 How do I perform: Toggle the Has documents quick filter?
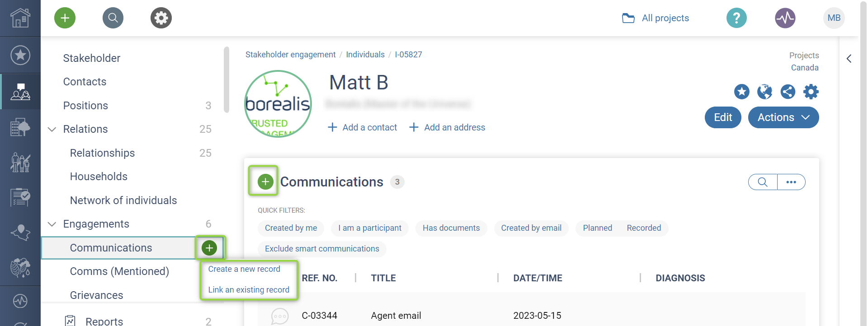[x=451, y=228]
